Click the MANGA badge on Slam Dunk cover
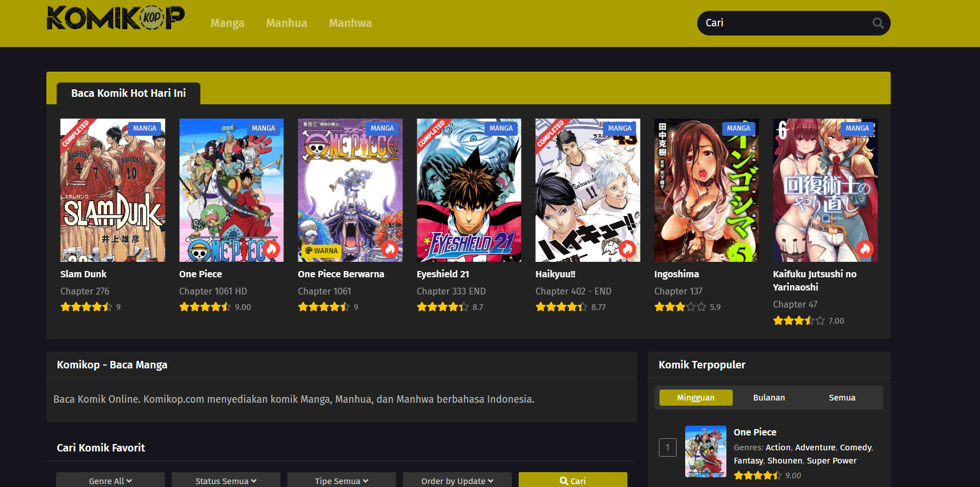 pos(145,128)
